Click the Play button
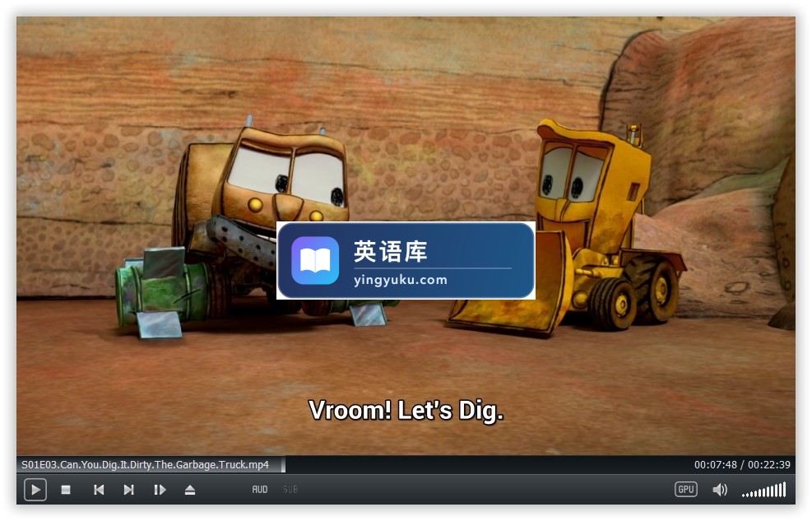 pyautogui.click(x=35, y=490)
